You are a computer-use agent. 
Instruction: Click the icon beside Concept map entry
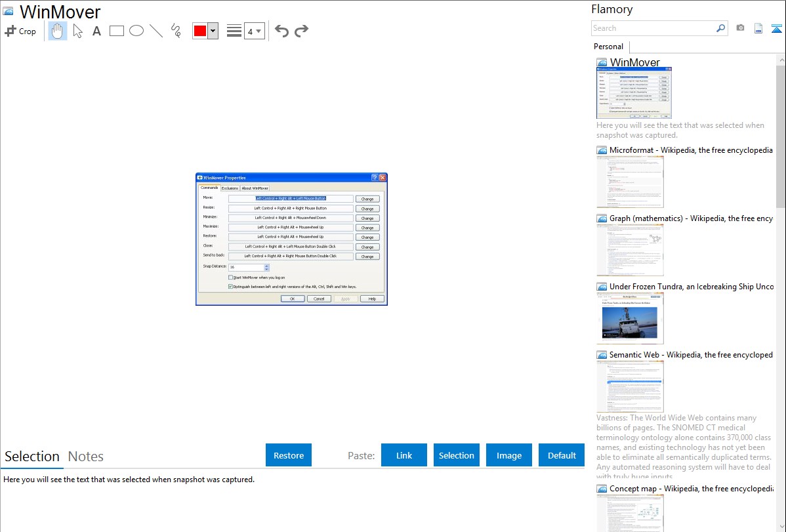click(x=602, y=489)
